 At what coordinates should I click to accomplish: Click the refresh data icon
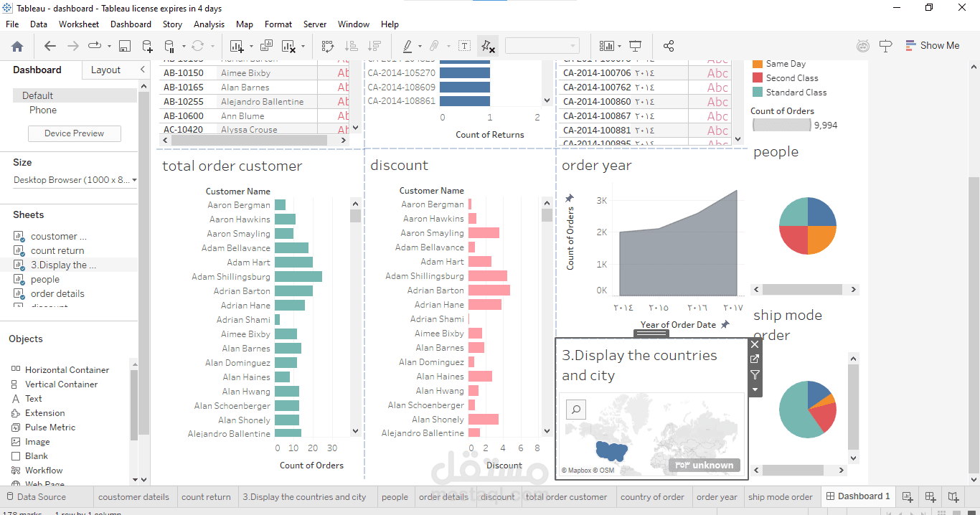(198, 46)
